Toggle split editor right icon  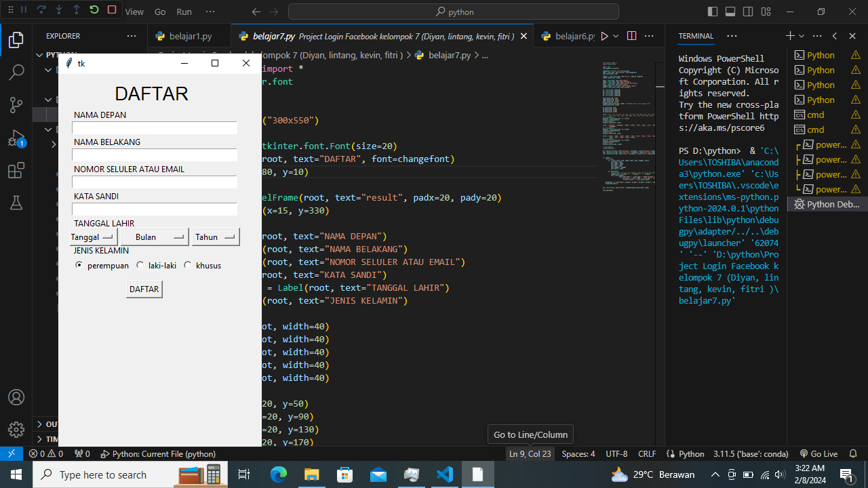click(x=631, y=36)
